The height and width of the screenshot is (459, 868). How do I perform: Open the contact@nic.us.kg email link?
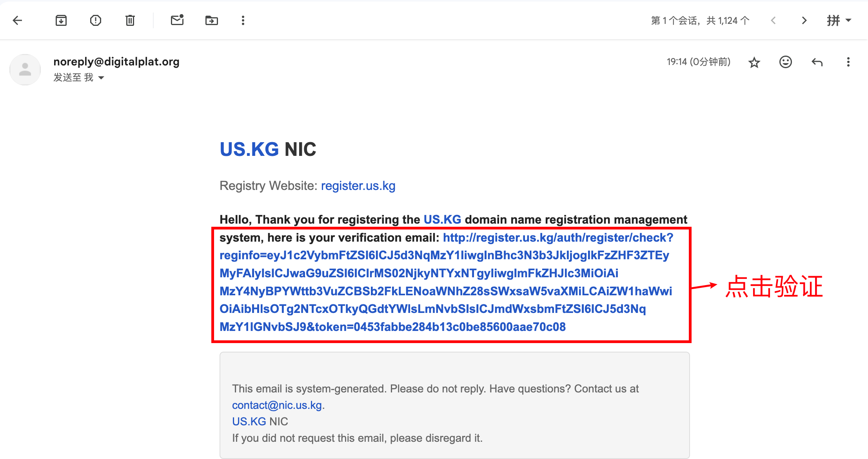pos(277,405)
